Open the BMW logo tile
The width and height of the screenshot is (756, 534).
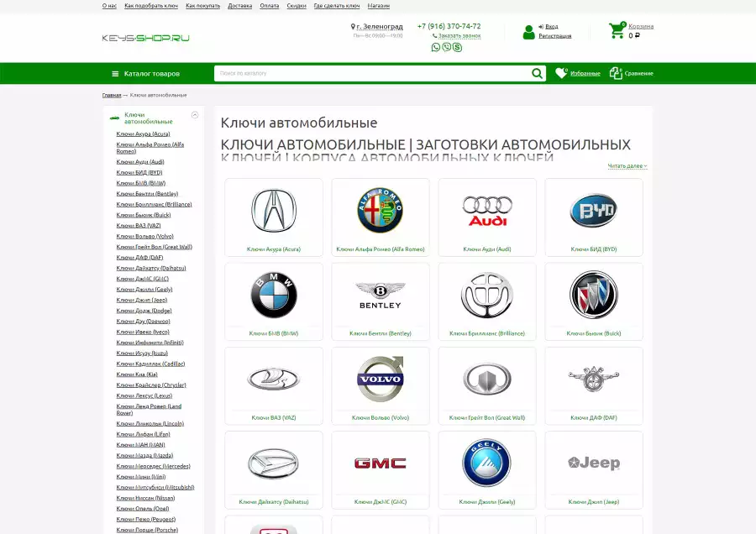(x=274, y=301)
